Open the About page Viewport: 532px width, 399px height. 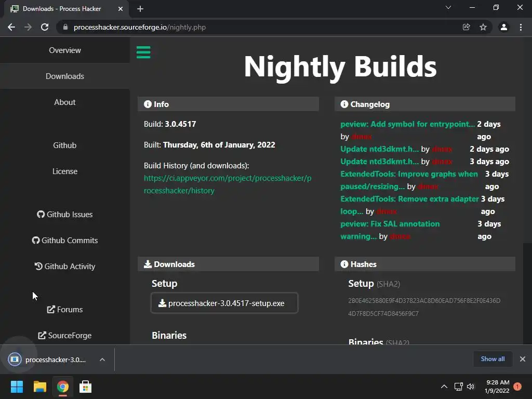(65, 102)
